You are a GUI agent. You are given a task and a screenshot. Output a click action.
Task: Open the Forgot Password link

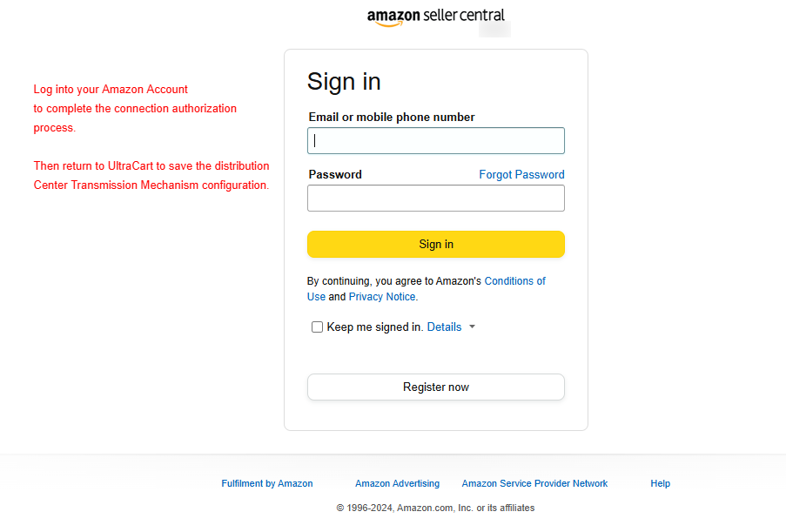[521, 174]
